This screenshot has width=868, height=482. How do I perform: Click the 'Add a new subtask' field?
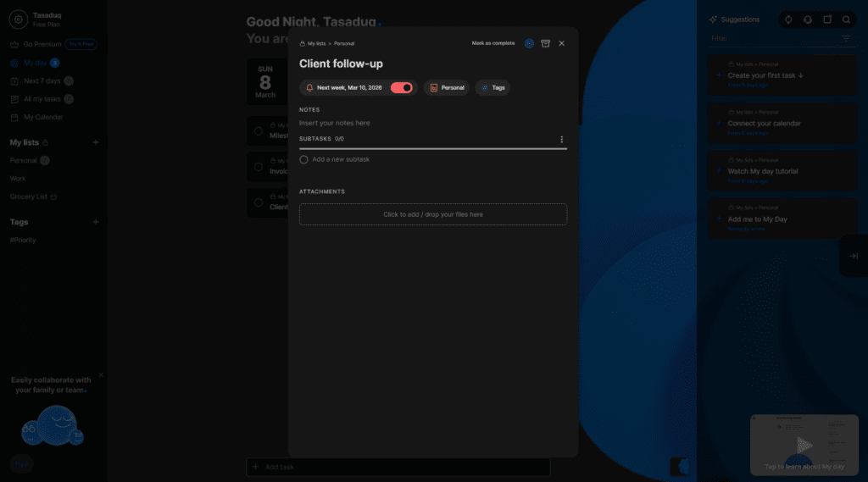341,159
